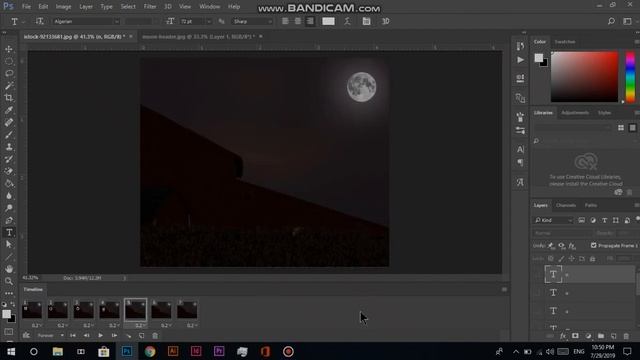Click the 3D text button in options bar

[x=385, y=21]
